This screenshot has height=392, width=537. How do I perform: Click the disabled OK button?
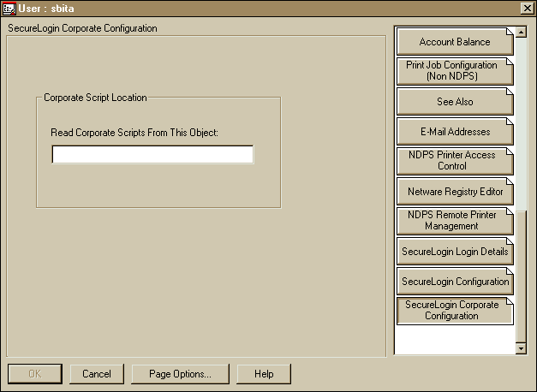[x=35, y=374]
